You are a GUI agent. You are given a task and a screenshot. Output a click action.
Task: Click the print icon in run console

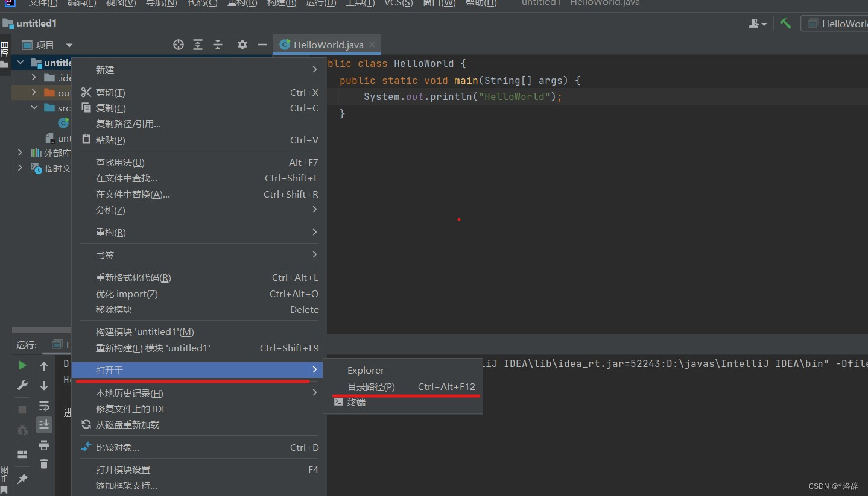tap(44, 445)
